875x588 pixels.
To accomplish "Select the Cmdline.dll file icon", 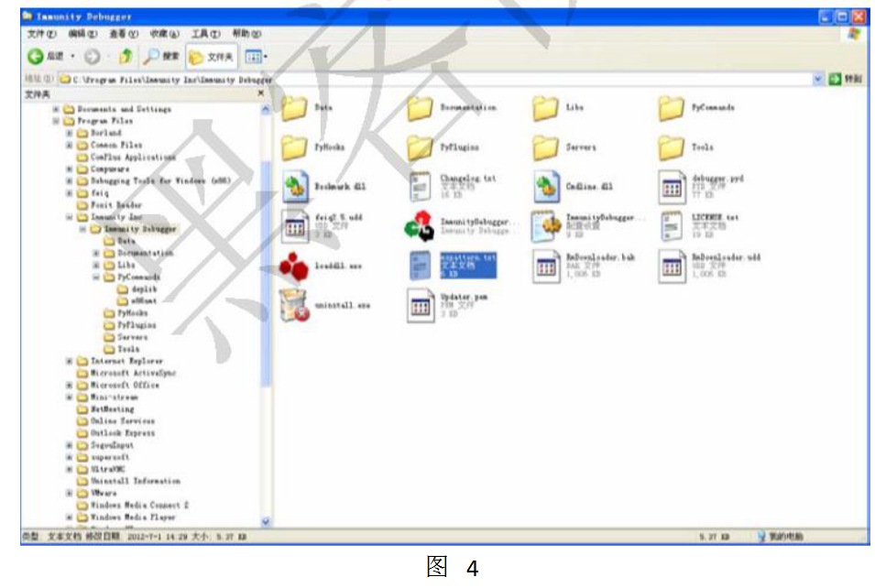I will pyautogui.click(x=546, y=187).
